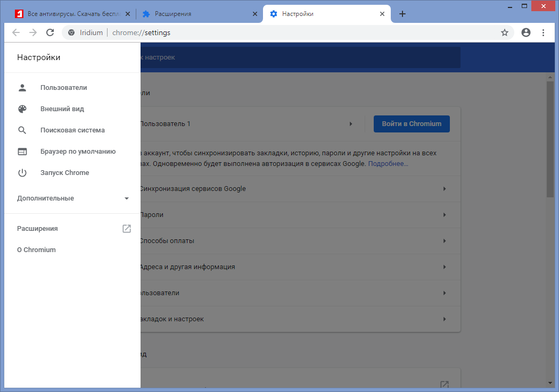Viewport: 559px width, 392px height.
Task: Open Внешний вид settings section
Action: pyautogui.click(x=72, y=109)
